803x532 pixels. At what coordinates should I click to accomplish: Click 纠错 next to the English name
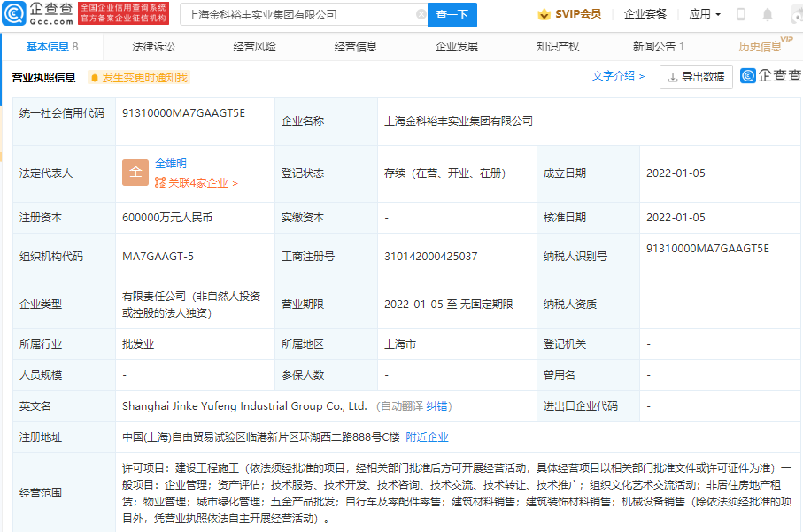coord(435,406)
